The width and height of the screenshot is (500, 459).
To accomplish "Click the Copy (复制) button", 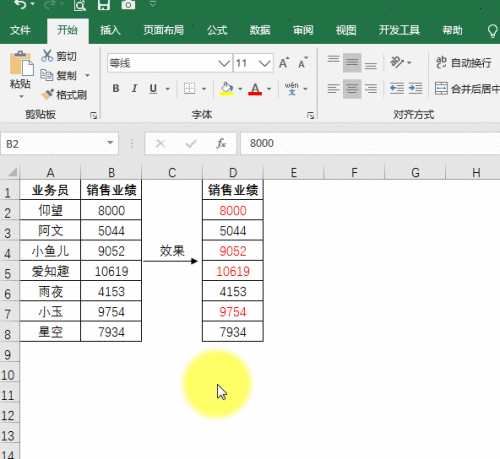I will click(58, 75).
